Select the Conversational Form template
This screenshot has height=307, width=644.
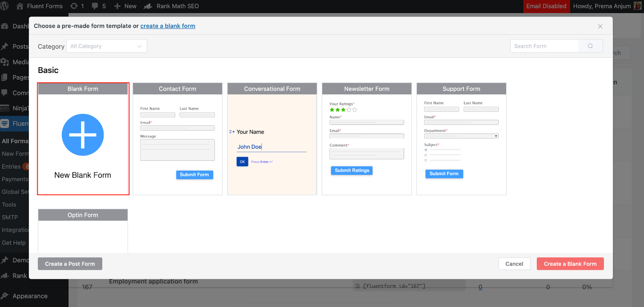pos(272,139)
